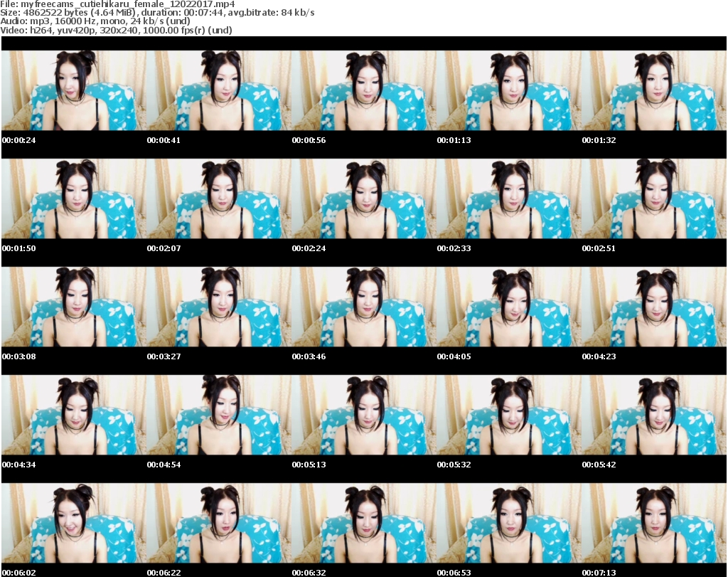Select the frame thumbnail timed 00:02:33
This screenshot has width=728, height=577.
click(x=509, y=198)
